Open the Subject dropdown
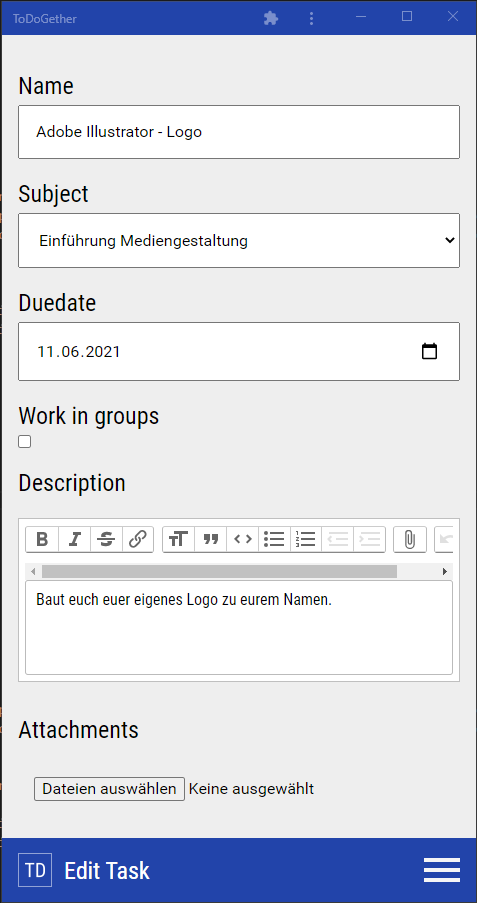This screenshot has height=903, width=477. (239, 241)
